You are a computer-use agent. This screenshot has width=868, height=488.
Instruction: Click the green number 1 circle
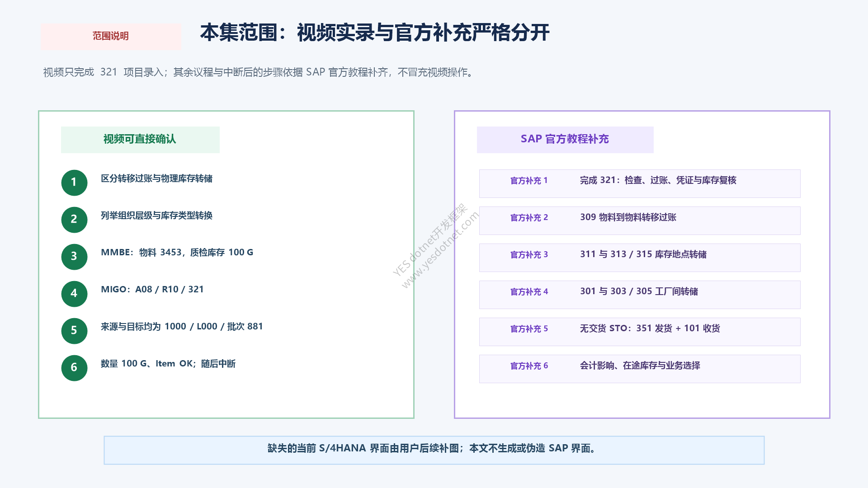point(74,183)
